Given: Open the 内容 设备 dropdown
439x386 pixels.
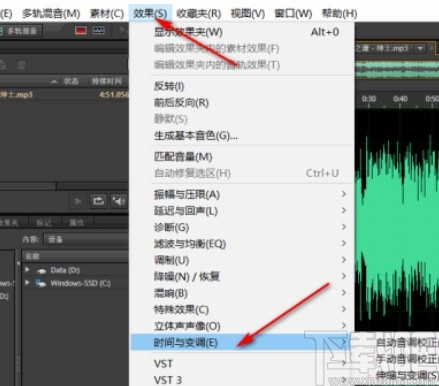Looking at the screenshot, I should tap(86, 239).
